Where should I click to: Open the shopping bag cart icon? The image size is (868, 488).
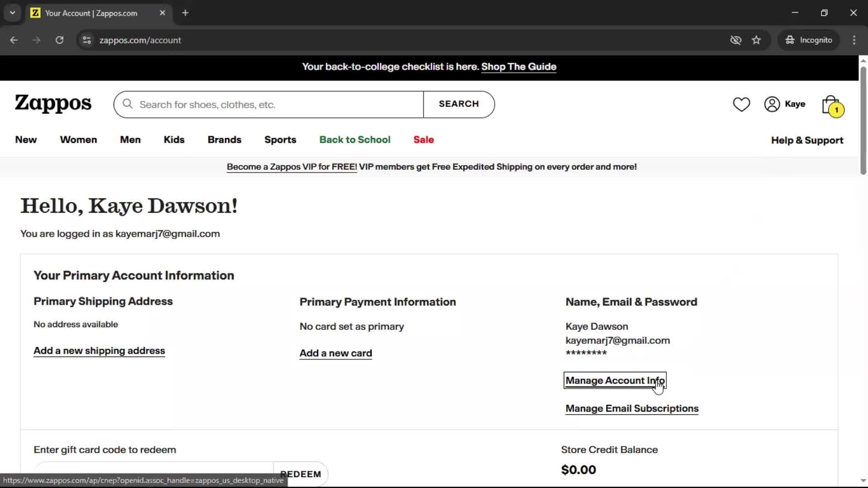(832, 106)
